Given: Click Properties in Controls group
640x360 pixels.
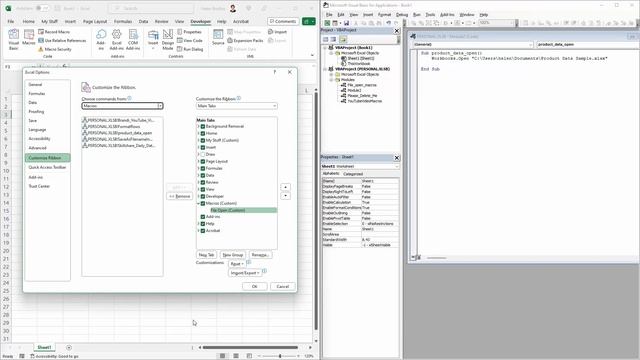Looking at the screenshot, I should coord(189,32).
